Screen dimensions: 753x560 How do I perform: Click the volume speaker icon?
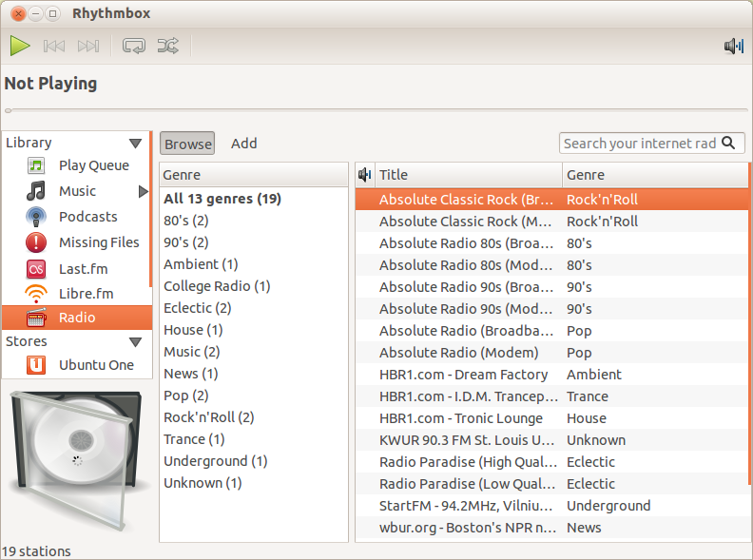pyautogui.click(x=732, y=46)
